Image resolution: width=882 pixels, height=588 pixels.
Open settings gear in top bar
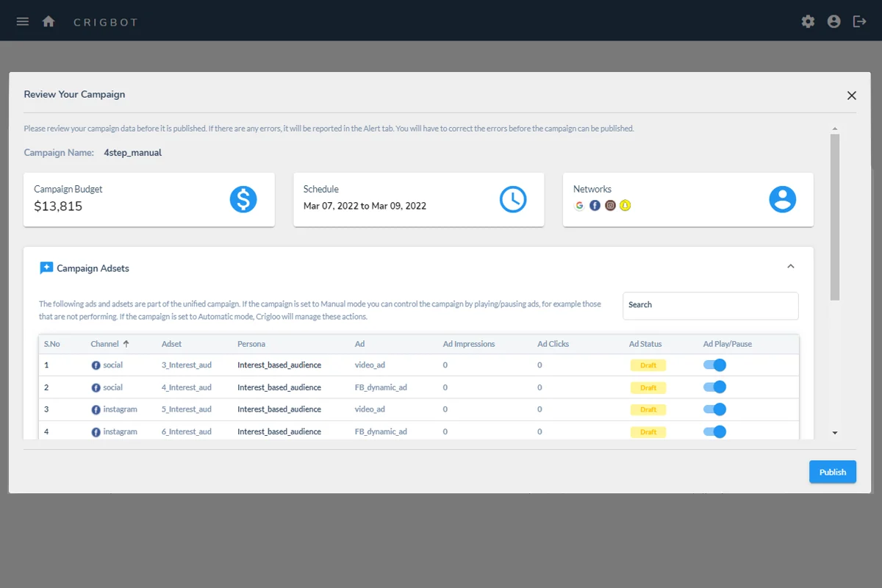tap(808, 21)
